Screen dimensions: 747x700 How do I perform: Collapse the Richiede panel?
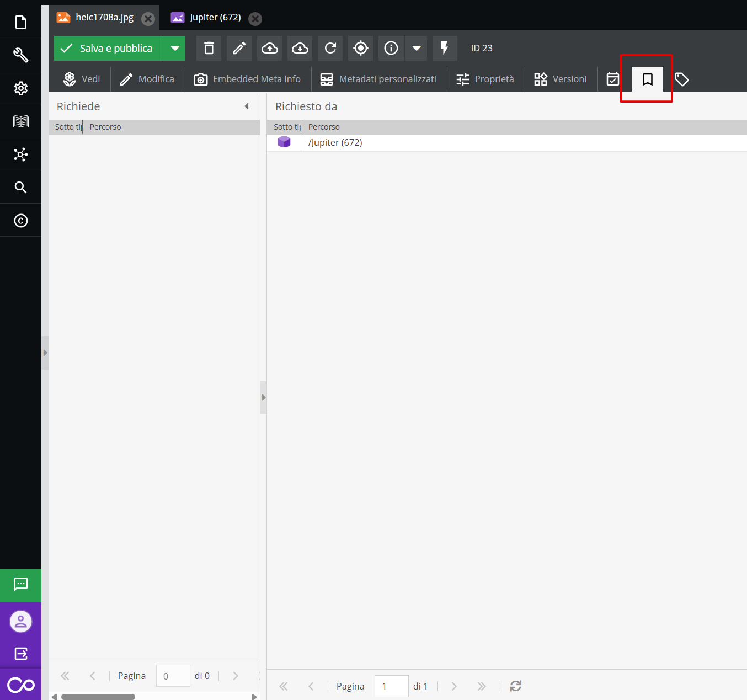pos(247,106)
